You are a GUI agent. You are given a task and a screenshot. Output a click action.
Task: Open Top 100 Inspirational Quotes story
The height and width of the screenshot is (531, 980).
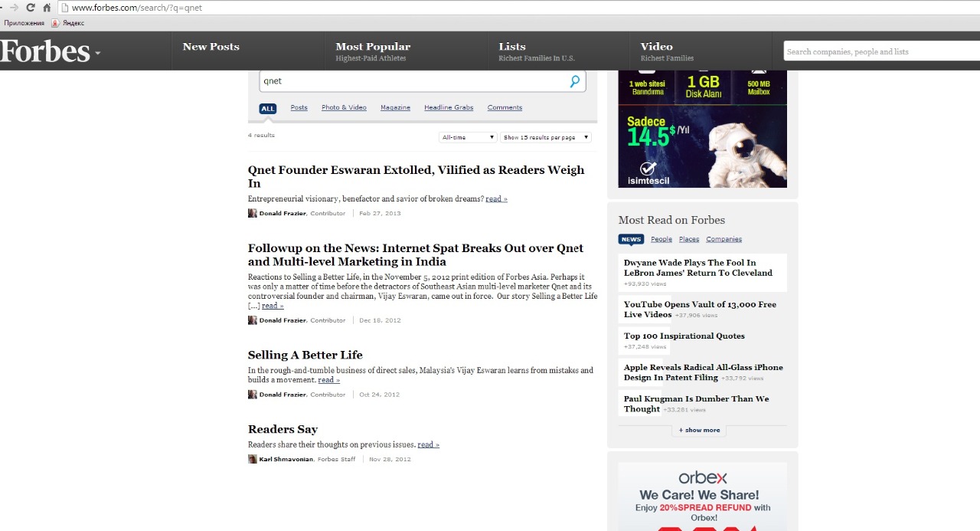coord(684,336)
